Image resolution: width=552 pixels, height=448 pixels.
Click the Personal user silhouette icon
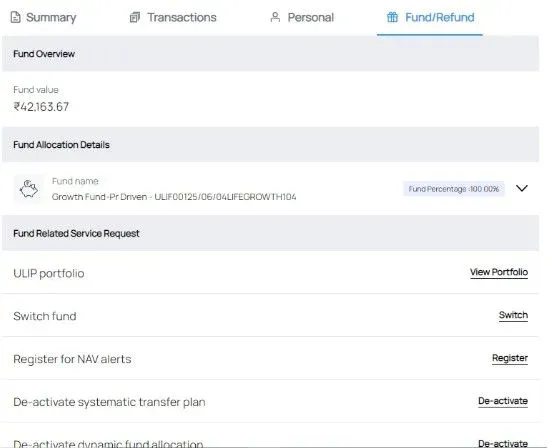(275, 17)
